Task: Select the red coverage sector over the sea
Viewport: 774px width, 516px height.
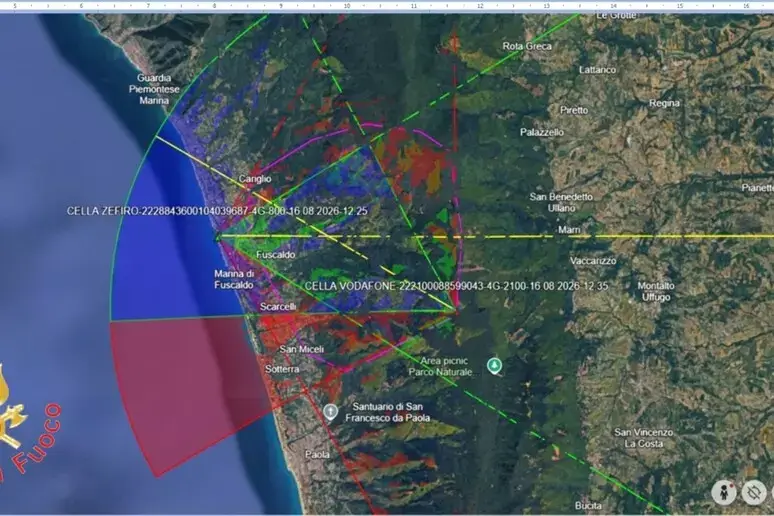Action: (x=188, y=390)
